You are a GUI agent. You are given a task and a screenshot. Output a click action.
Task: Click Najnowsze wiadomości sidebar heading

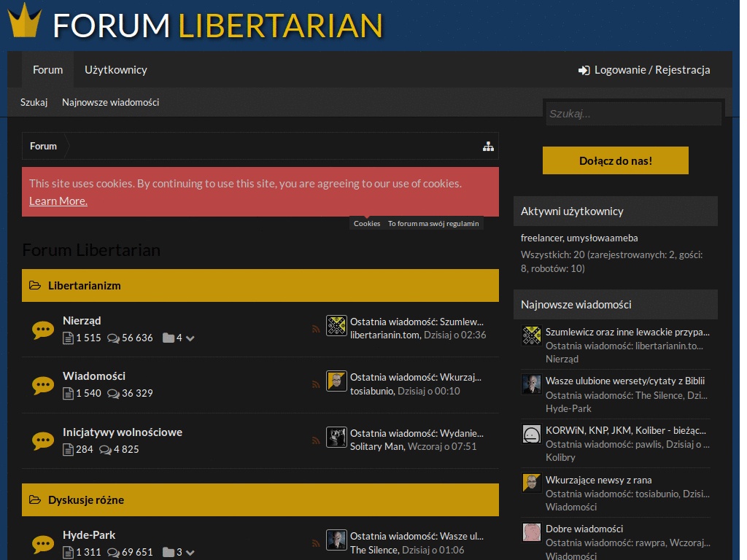(576, 305)
